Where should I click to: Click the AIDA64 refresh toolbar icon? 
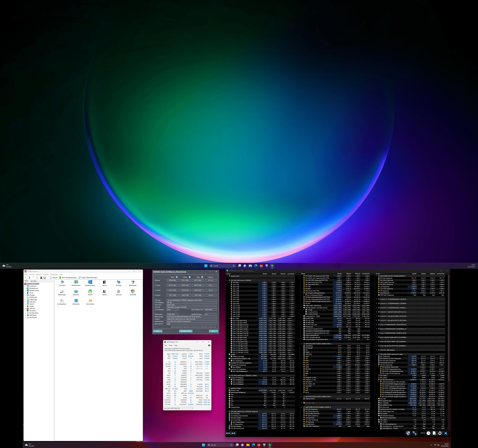point(37,278)
